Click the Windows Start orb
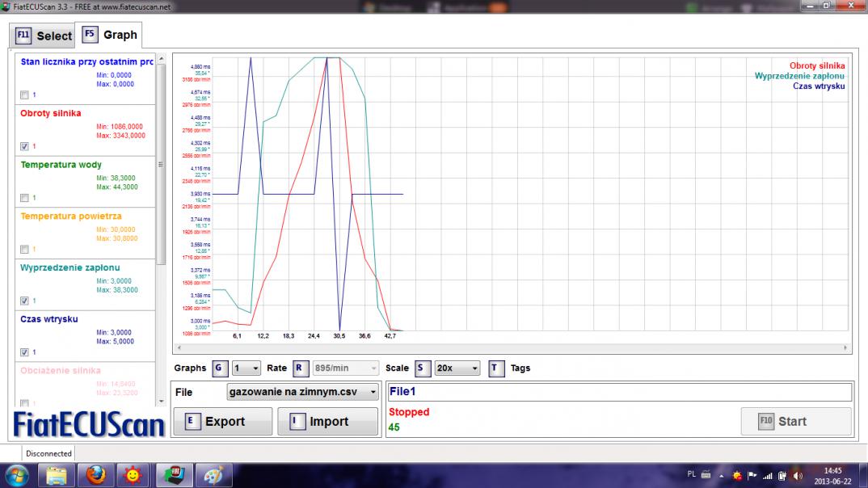This screenshot has height=488, width=868. [x=17, y=474]
